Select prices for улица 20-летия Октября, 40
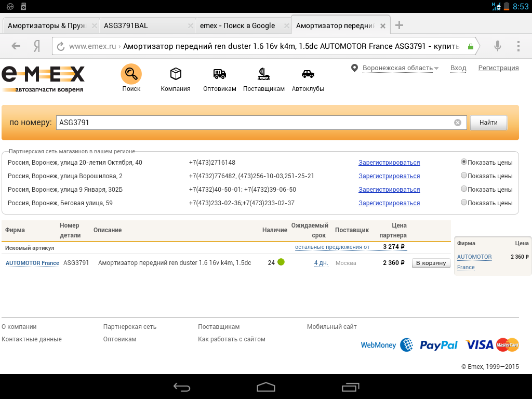Viewport: 532px width, 399px height. (x=464, y=162)
